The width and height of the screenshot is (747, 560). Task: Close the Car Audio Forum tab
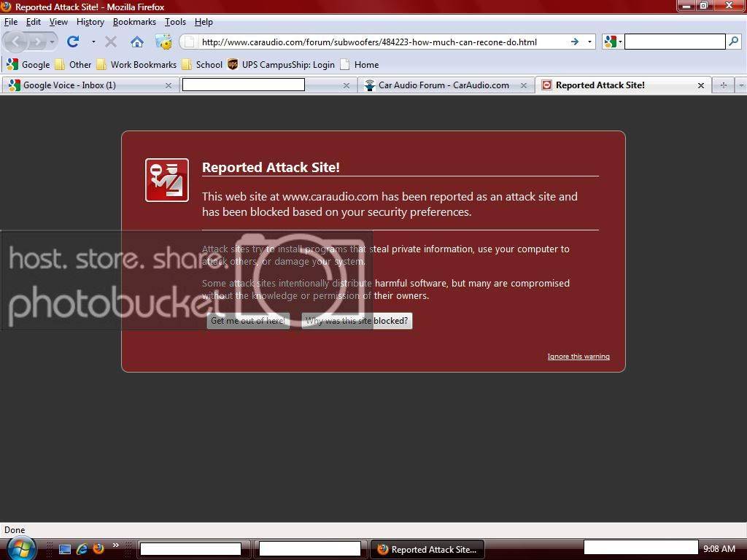coord(524,86)
